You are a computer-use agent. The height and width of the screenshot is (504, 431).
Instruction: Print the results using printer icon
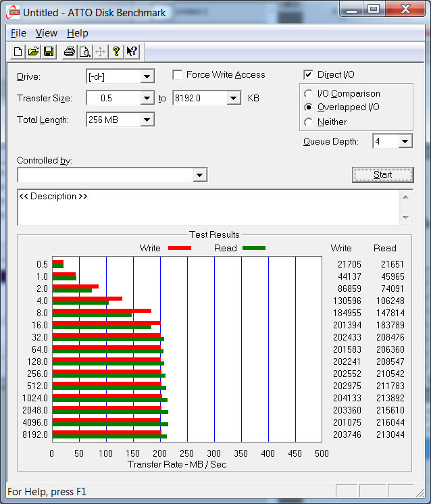point(70,52)
